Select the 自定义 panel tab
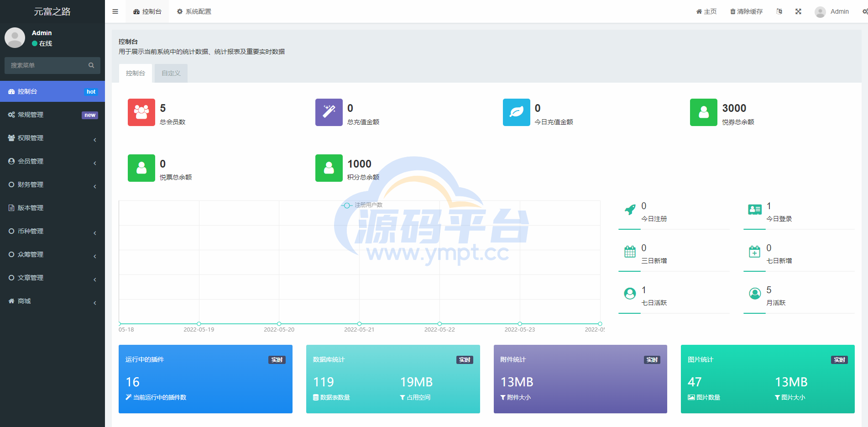Image resolution: width=868 pixels, height=427 pixels. 171,73
